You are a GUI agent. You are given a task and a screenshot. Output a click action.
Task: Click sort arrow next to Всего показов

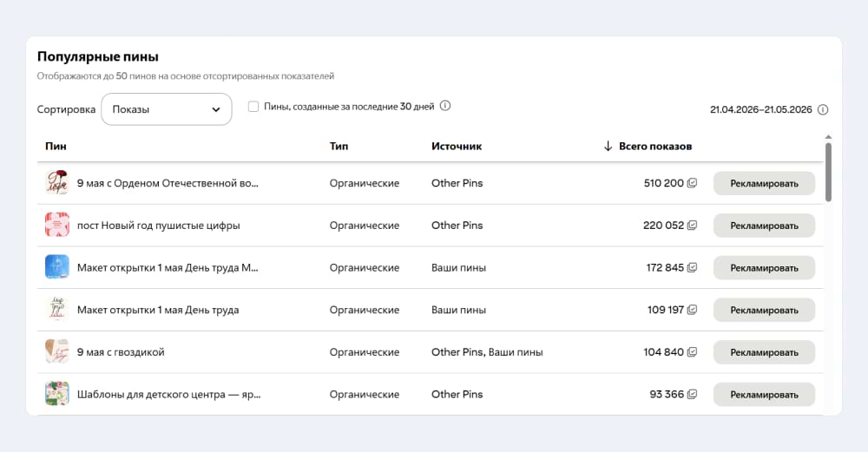(608, 146)
